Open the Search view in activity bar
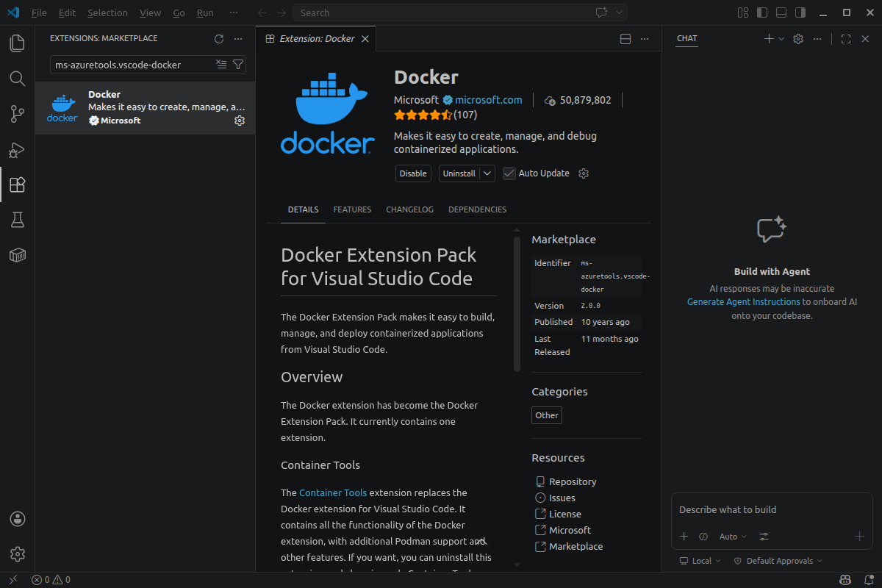 point(18,79)
